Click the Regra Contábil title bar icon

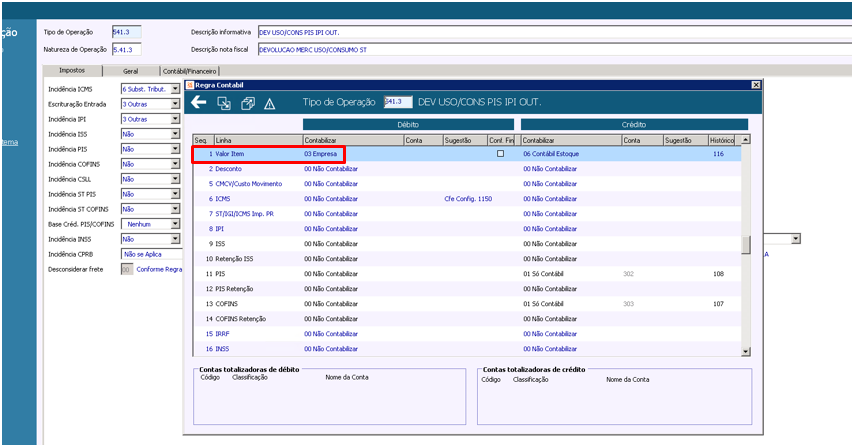(x=191, y=85)
